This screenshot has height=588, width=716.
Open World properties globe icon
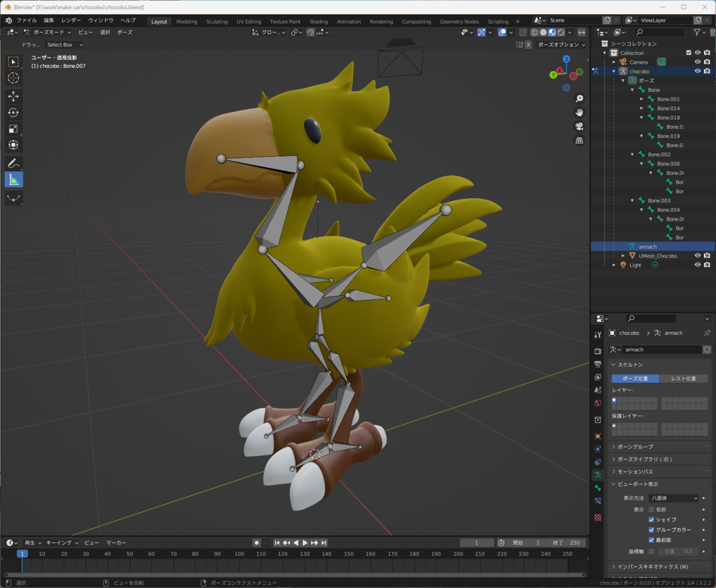(598, 403)
